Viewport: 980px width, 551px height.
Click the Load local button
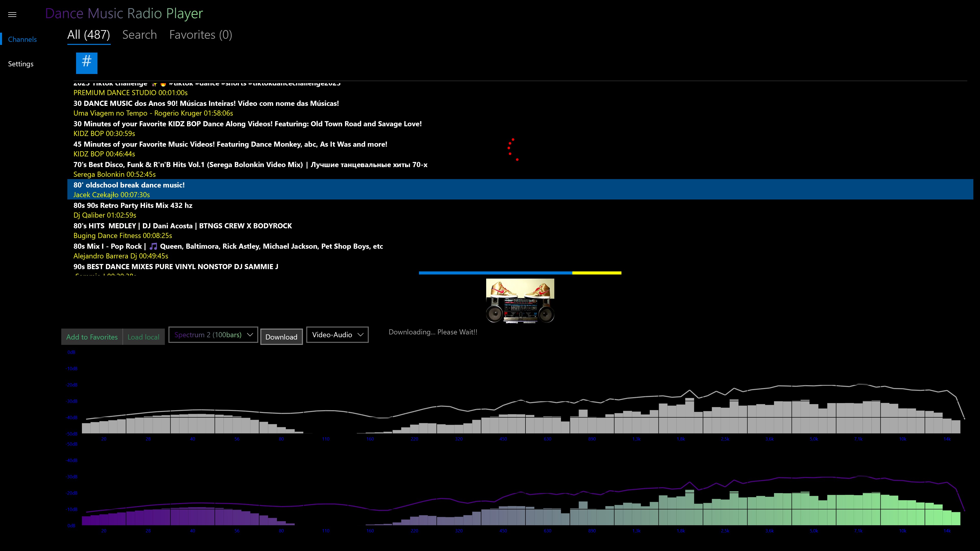click(x=143, y=337)
